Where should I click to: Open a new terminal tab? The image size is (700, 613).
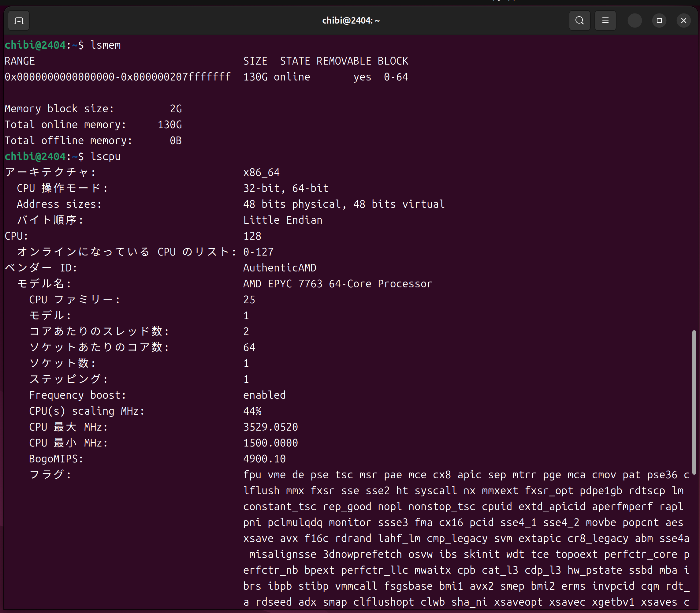coord(19,21)
